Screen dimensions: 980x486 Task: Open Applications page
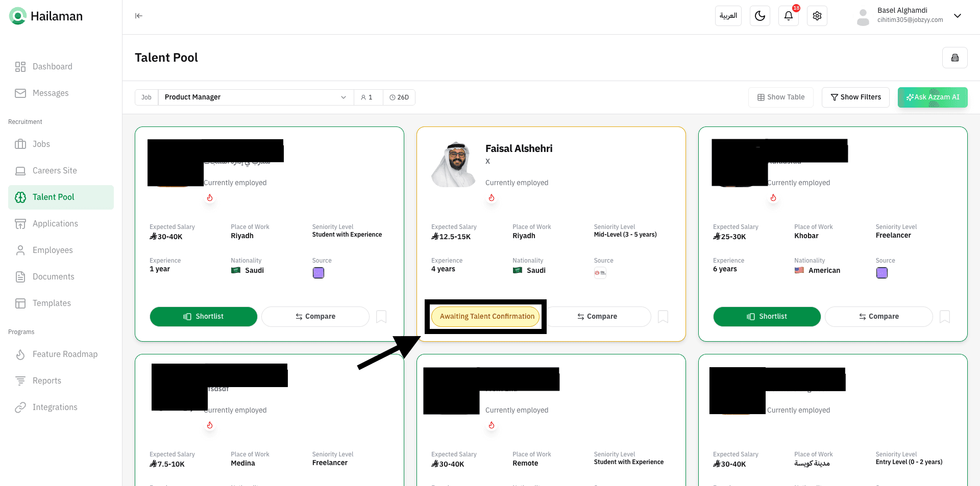[61, 224]
